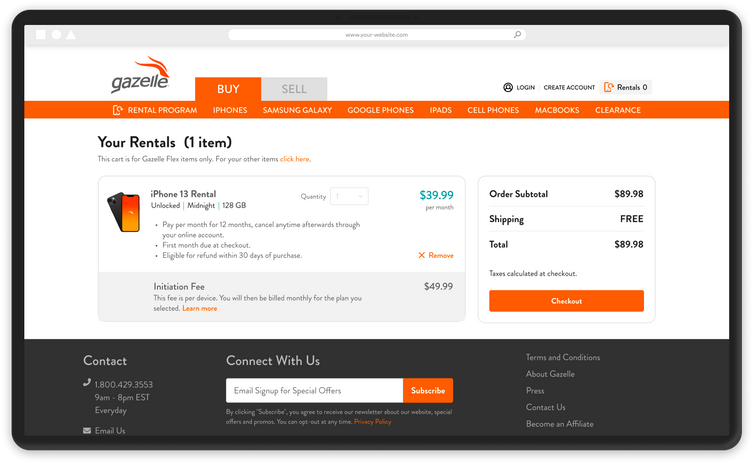Viewport: 753px width, 464px height.
Task: Open Contact Us footer link
Action: tap(546, 407)
